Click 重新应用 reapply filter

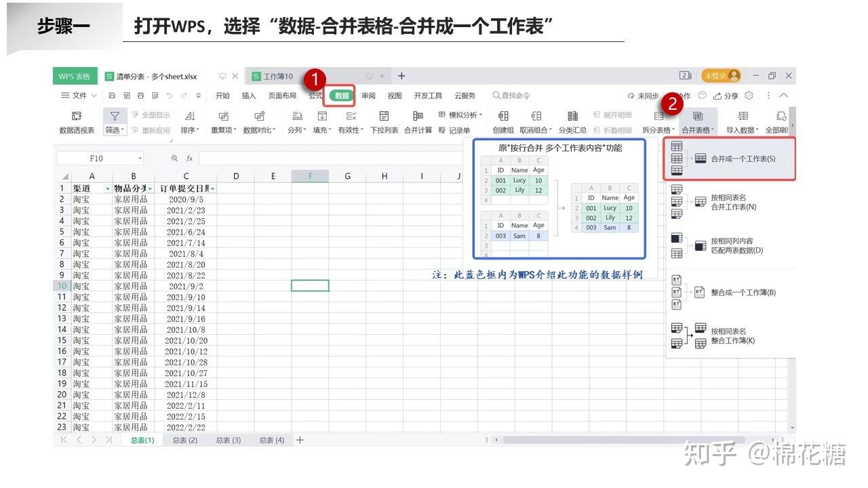151,130
